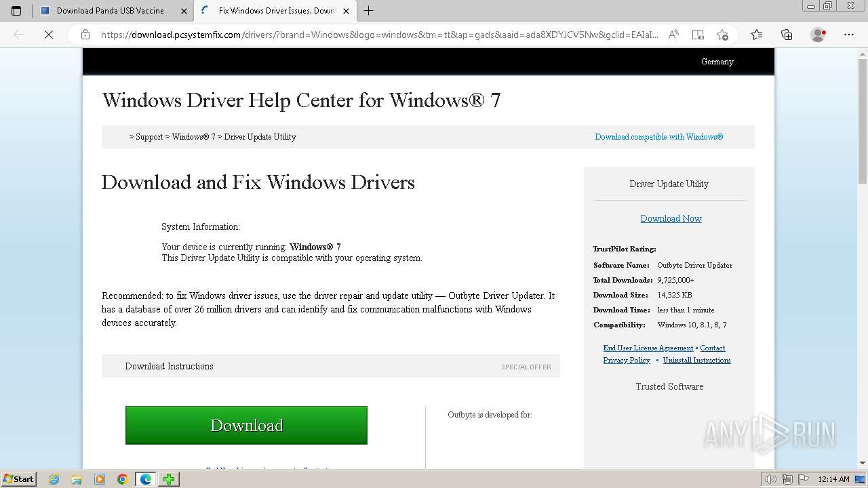Viewport: 868px width, 488px height.
Task: Minimize the Edge browser window
Action: 811,6
